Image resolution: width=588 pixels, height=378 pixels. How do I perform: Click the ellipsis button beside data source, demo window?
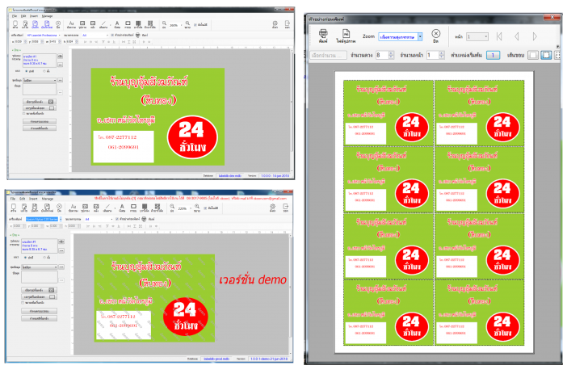pyautogui.click(x=61, y=267)
